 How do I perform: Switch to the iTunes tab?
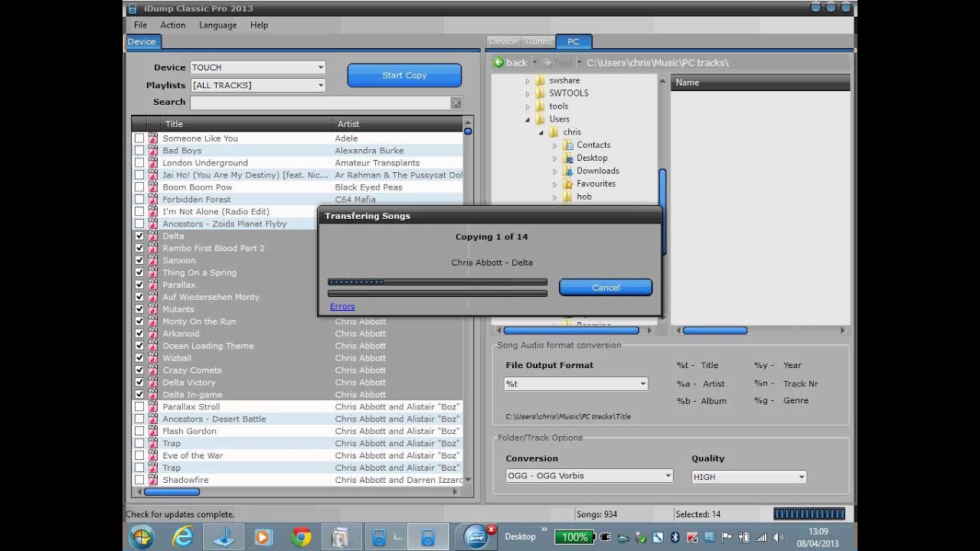click(538, 41)
